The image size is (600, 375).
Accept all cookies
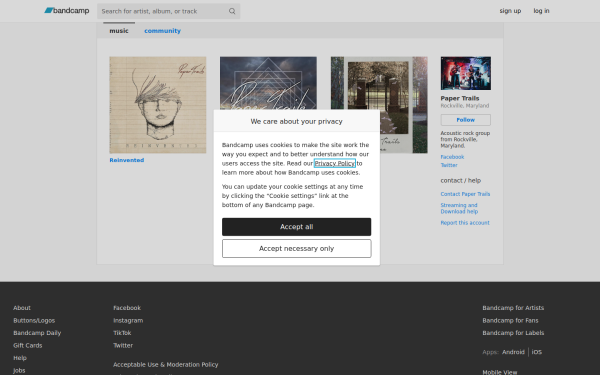pos(297,227)
